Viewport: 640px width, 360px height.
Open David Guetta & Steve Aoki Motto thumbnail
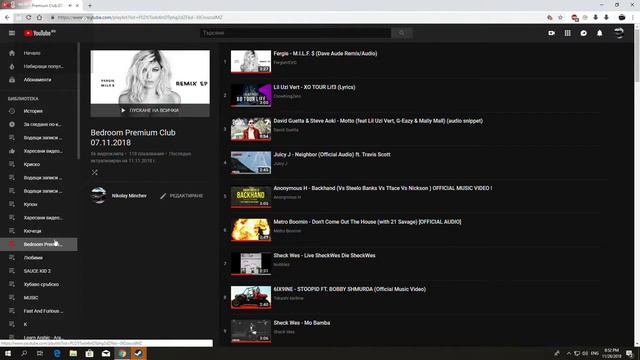(x=251, y=129)
